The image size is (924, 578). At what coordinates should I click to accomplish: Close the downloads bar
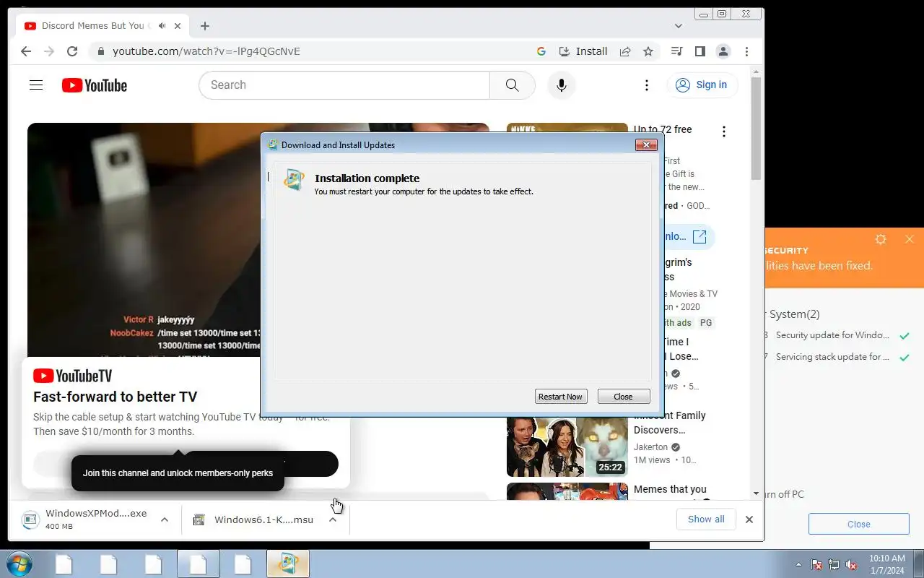(749, 519)
